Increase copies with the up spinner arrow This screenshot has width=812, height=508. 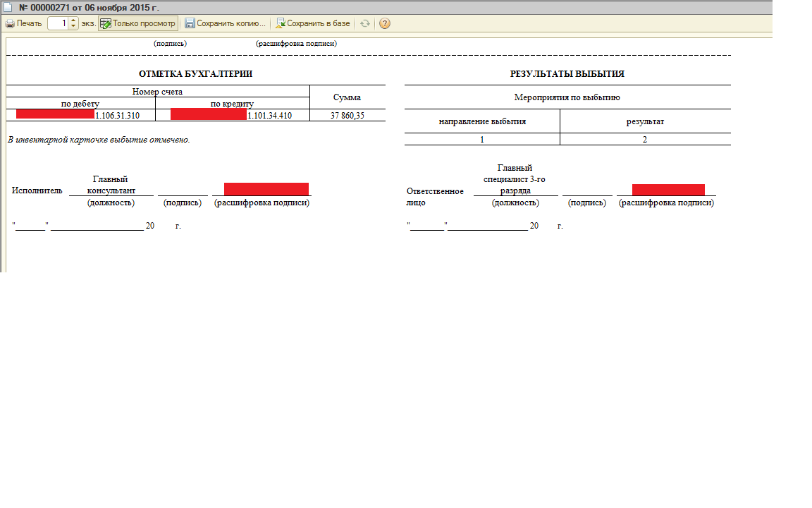click(x=73, y=20)
